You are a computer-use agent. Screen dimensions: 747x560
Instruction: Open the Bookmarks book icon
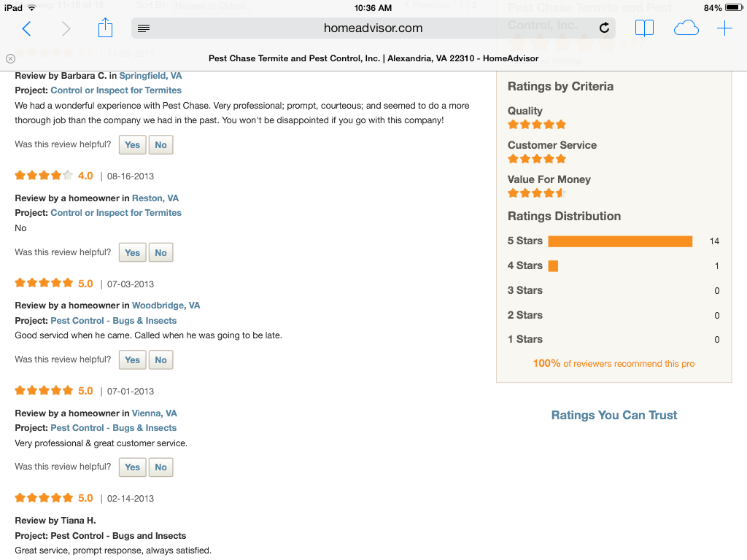pyautogui.click(x=644, y=28)
